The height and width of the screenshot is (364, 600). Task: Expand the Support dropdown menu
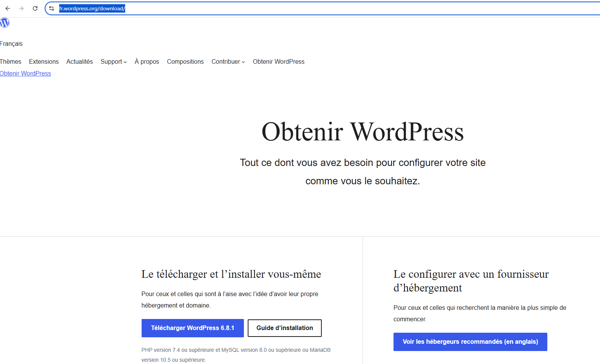(x=114, y=61)
